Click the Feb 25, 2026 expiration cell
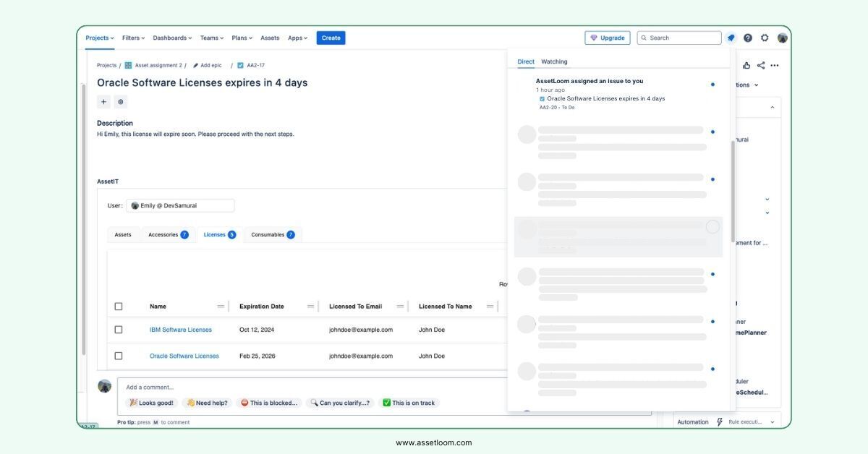 point(257,356)
